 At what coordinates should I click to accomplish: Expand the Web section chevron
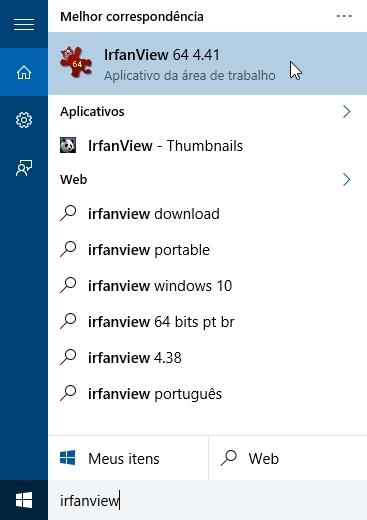347,180
